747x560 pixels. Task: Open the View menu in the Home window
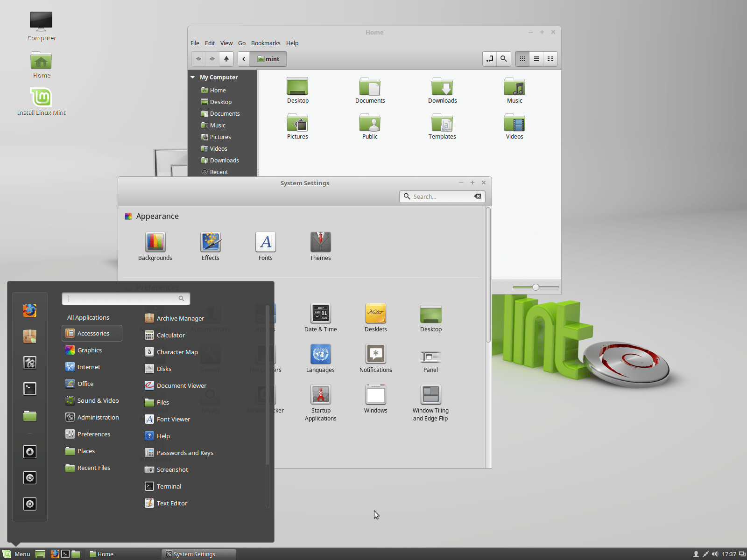point(226,43)
